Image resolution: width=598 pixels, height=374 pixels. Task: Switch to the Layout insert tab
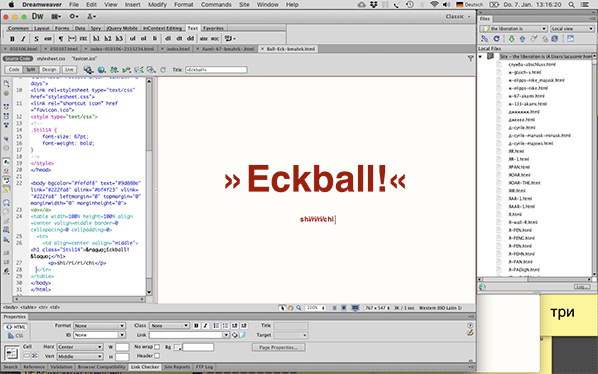pos(42,28)
